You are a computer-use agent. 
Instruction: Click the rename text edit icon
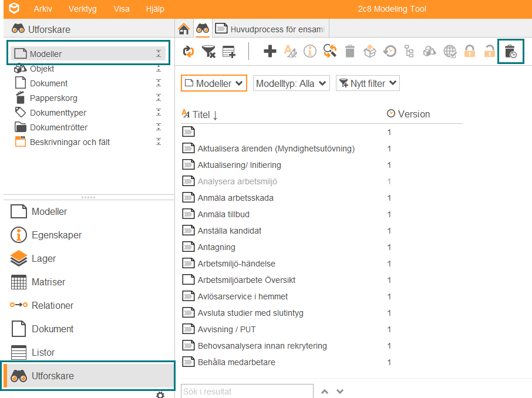tap(290, 52)
